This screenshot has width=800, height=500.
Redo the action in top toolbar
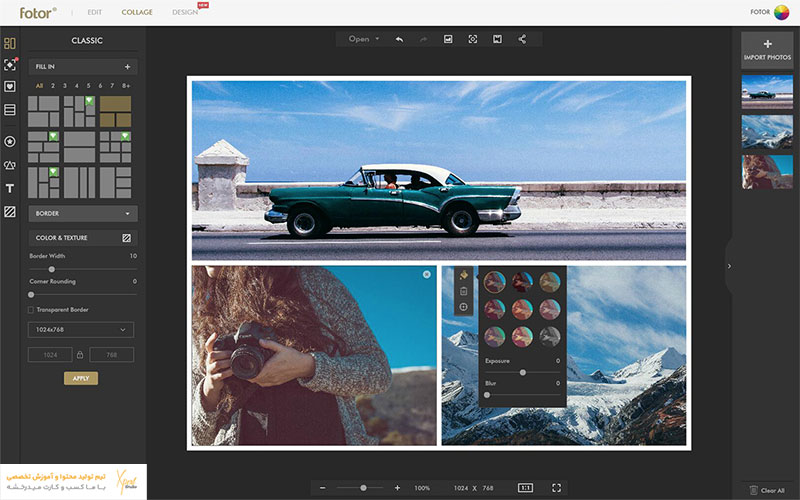point(423,39)
